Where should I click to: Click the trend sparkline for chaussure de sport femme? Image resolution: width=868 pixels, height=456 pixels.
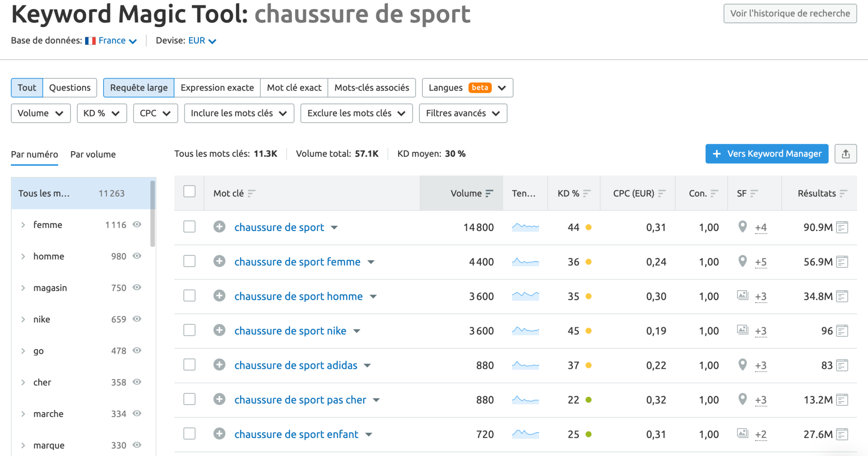click(525, 261)
